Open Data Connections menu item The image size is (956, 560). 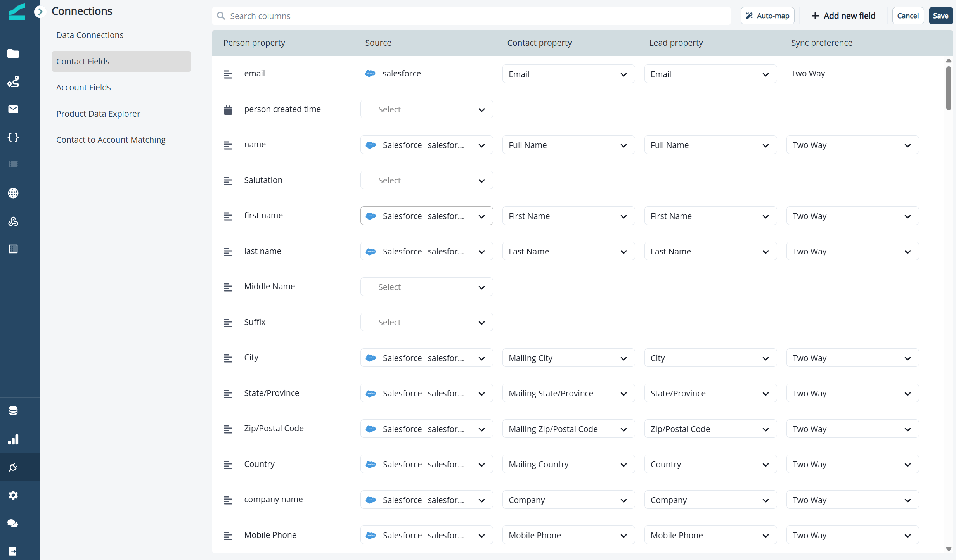click(x=90, y=35)
